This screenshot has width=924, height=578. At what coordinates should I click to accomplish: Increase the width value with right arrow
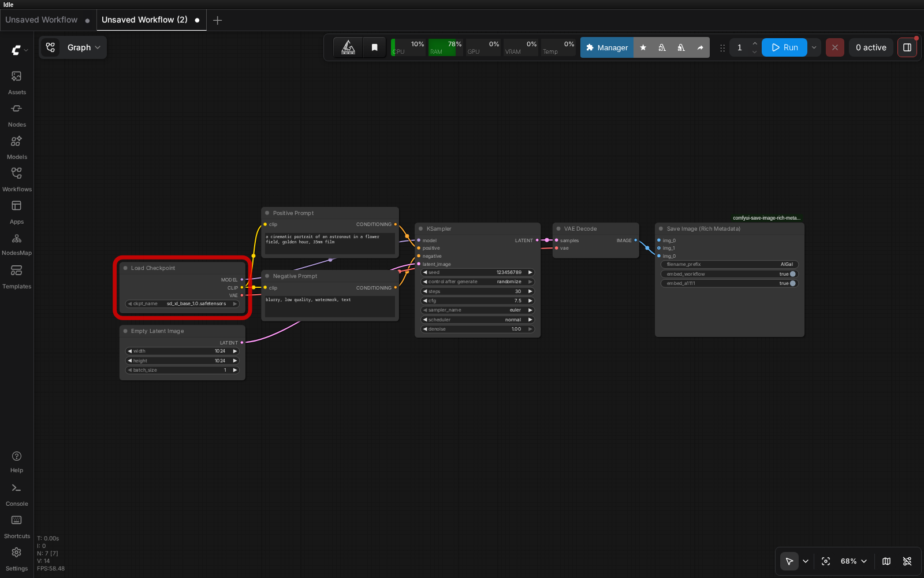click(x=235, y=351)
